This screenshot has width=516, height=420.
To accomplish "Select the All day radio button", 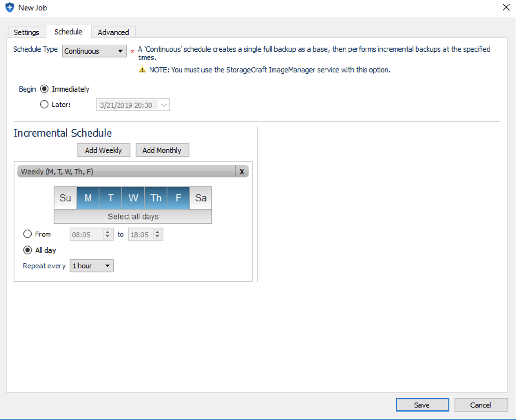I will pos(27,250).
